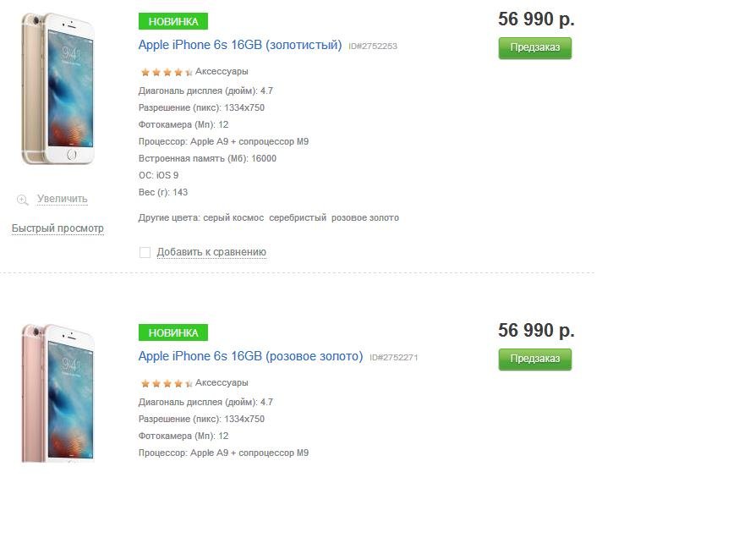Click the rose gold iPhone 6s product image
This screenshot has width=739, height=560.
57,393
